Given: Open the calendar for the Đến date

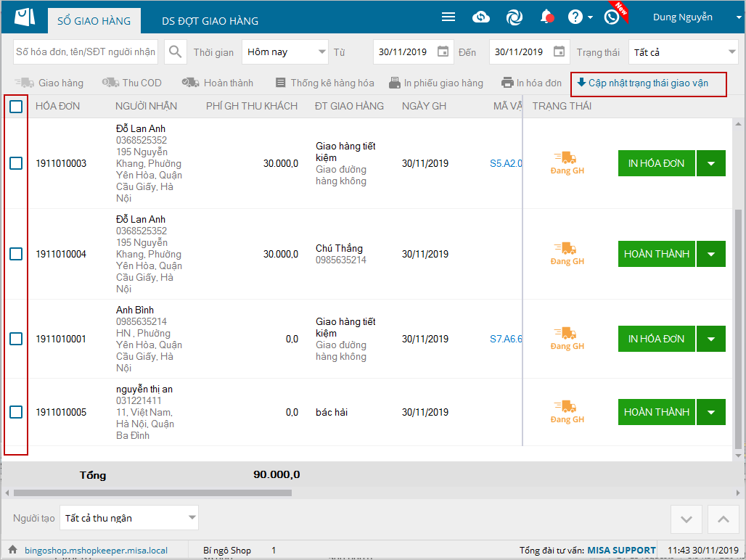Looking at the screenshot, I should pyautogui.click(x=559, y=52).
